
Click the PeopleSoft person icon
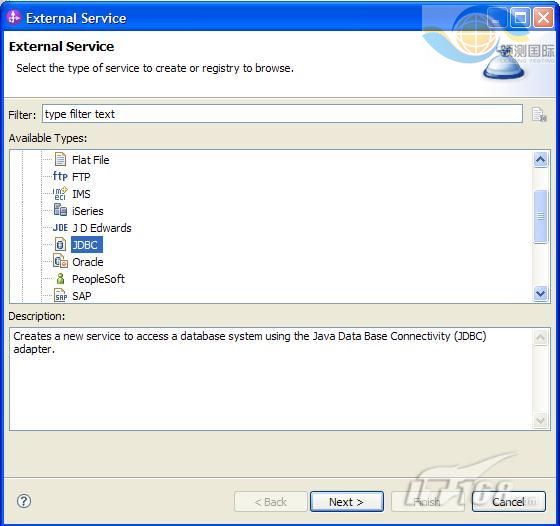(x=60, y=279)
